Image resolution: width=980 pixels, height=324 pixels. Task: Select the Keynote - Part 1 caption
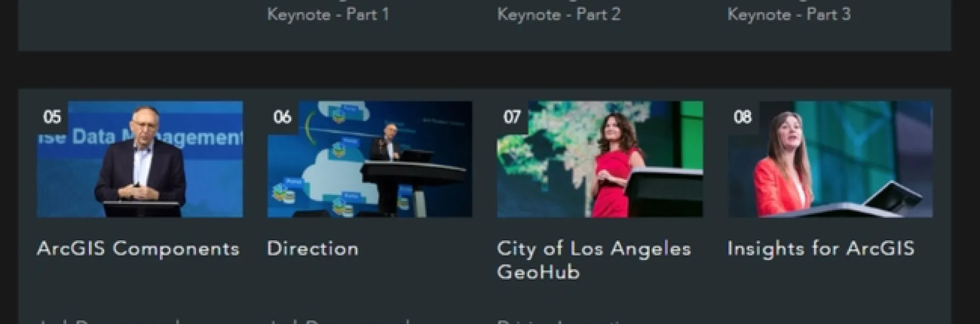pyautogui.click(x=328, y=14)
